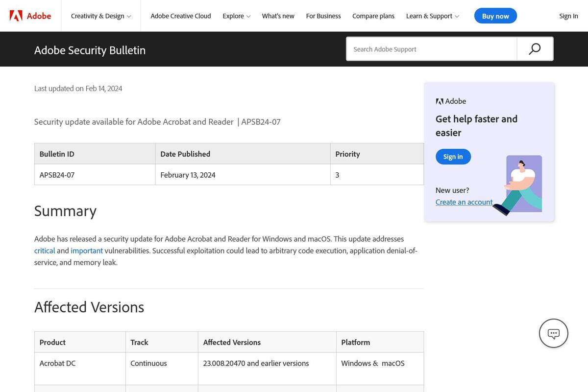This screenshot has height=392, width=588.
Task: Click the Product column header
Action: pyautogui.click(x=80, y=342)
